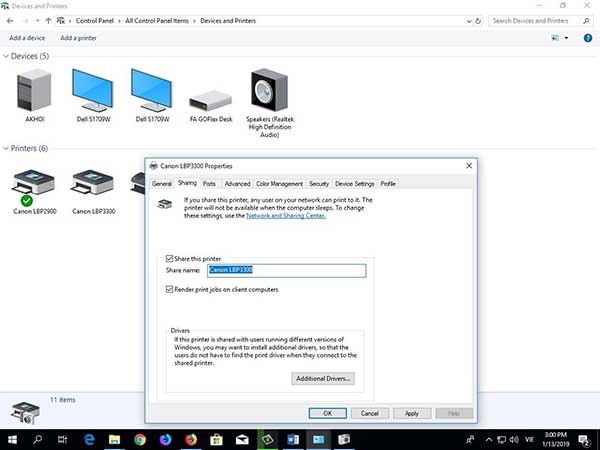Screen dimensions: 600x450
Task: Select the Canon LBP3300 printer icon
Action: coord(93,183)
